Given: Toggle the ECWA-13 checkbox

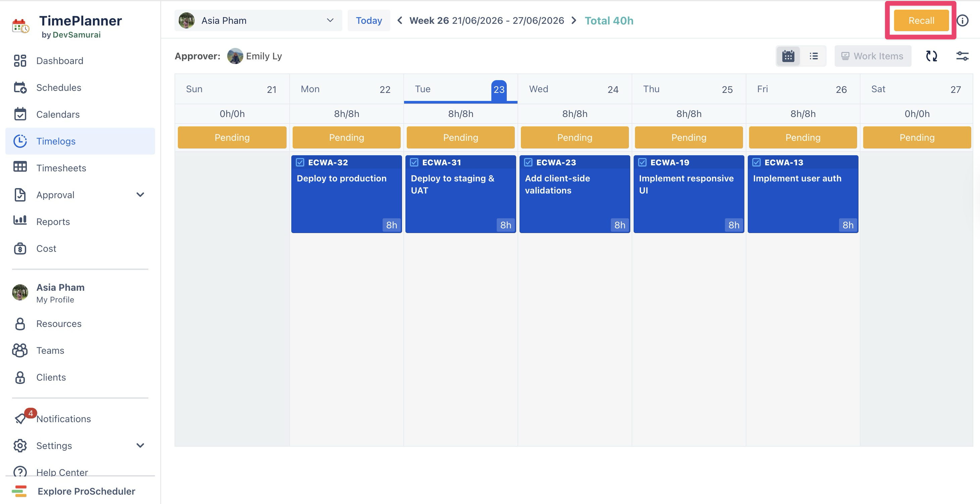Looking at the screenshot, I should [756, 162].
